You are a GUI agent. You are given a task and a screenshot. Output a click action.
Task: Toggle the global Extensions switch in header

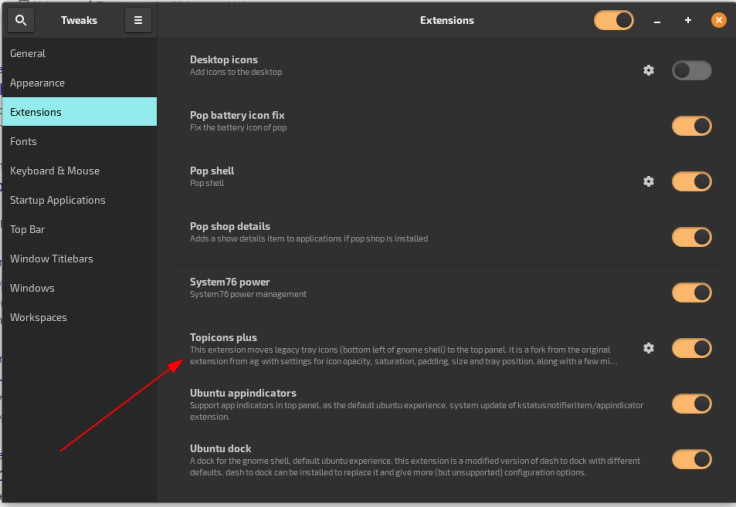point(613,20)
